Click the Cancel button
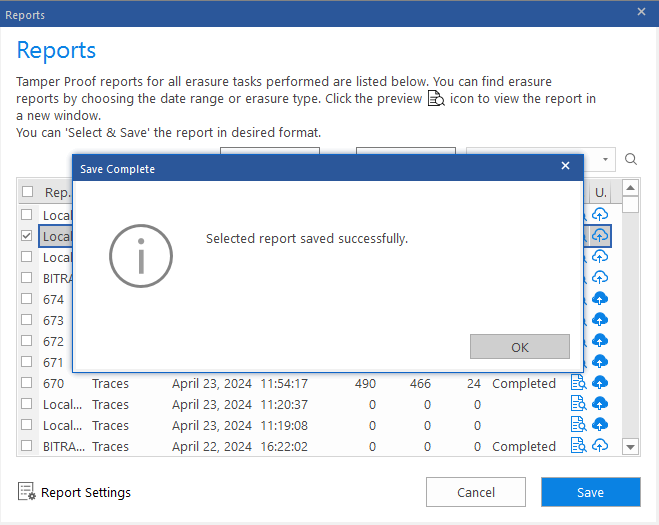 (x=476, y=492)
